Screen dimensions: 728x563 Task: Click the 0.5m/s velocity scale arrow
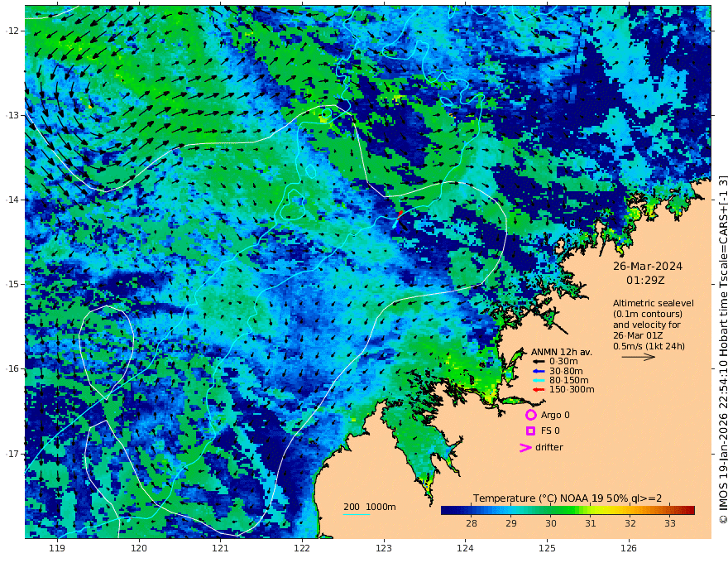point(639,357)
